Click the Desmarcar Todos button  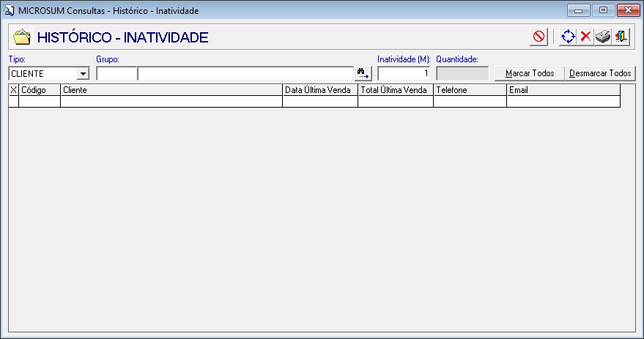pos(600,73)
